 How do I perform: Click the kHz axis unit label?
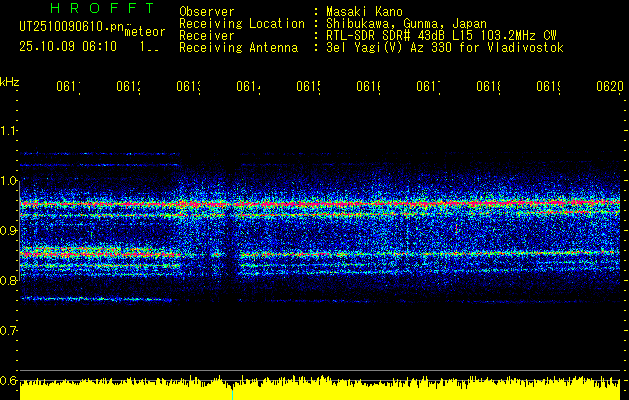tap(10, 82)
